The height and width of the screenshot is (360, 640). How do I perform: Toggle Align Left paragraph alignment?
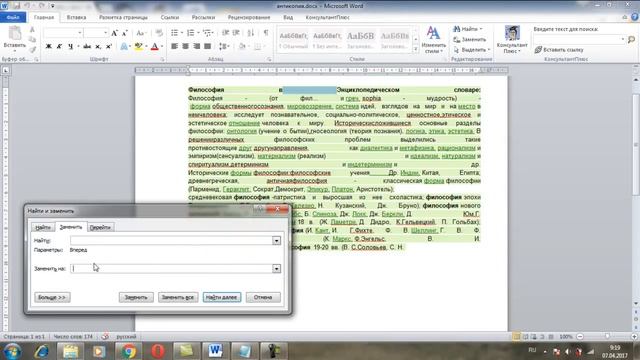(x=174, y=47)
